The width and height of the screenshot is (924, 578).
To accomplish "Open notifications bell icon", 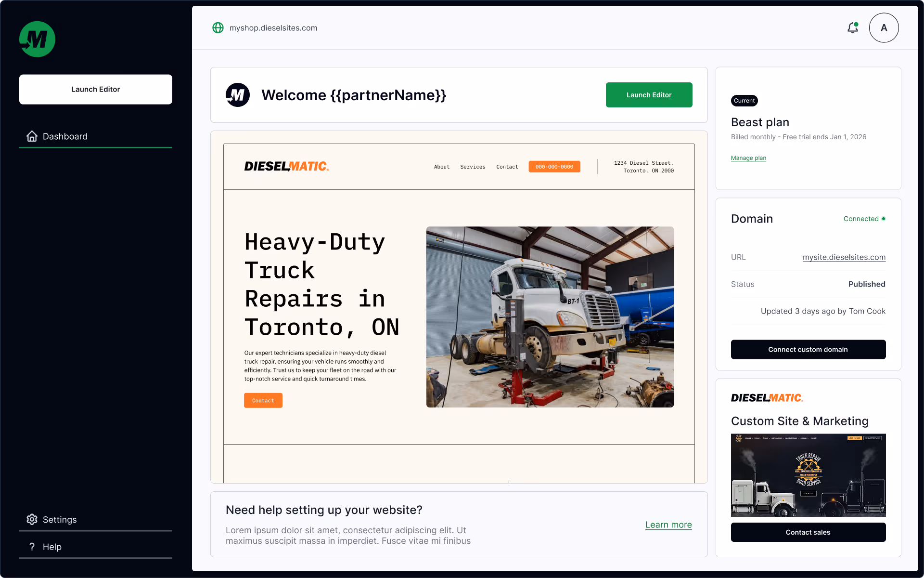I will click(x=852, y=28).
